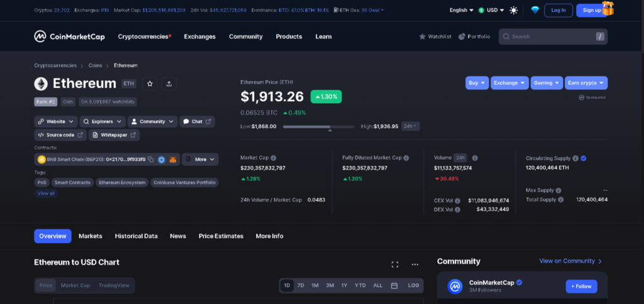Open the Gaming dropdown button
Screen dimensions: 644x304
tap(547, 83)
